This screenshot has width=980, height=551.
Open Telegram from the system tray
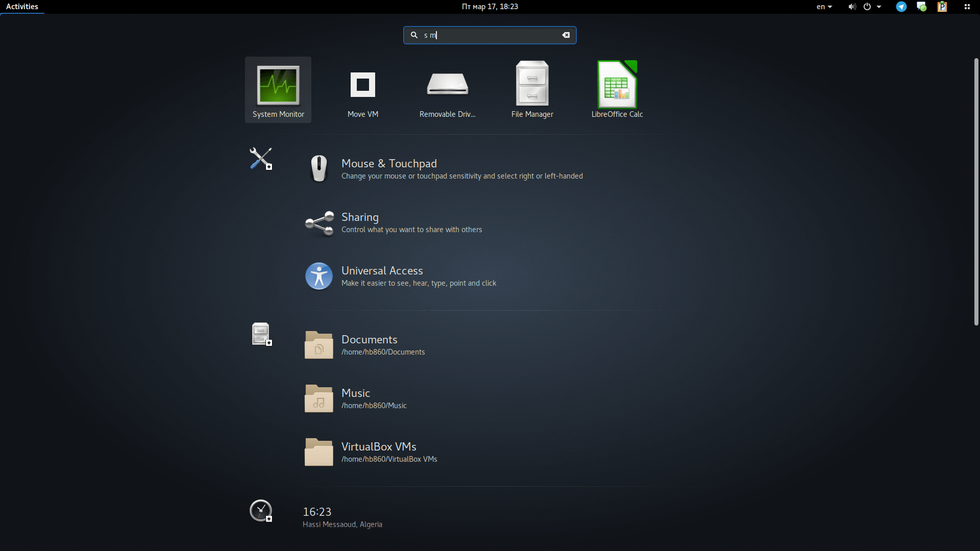[x=901, y=7]
